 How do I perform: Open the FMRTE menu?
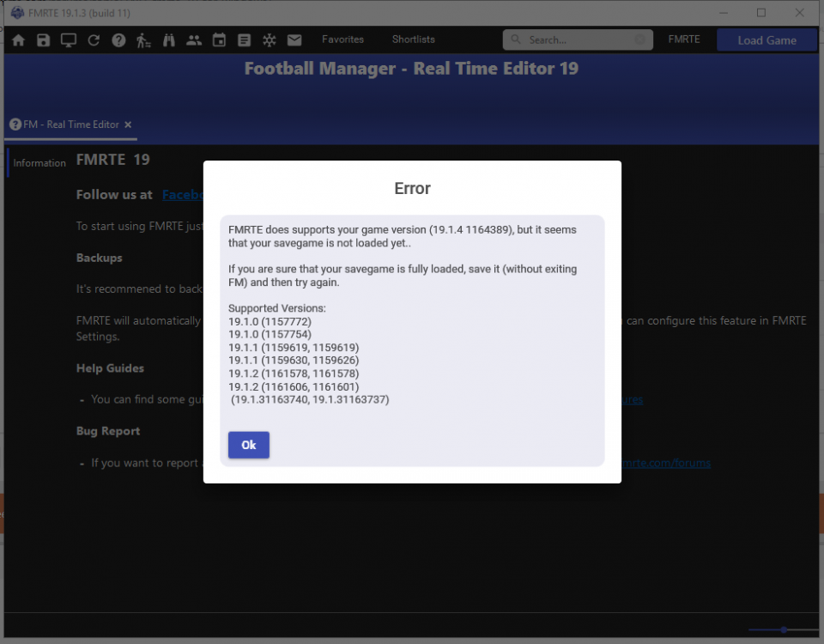684,39
